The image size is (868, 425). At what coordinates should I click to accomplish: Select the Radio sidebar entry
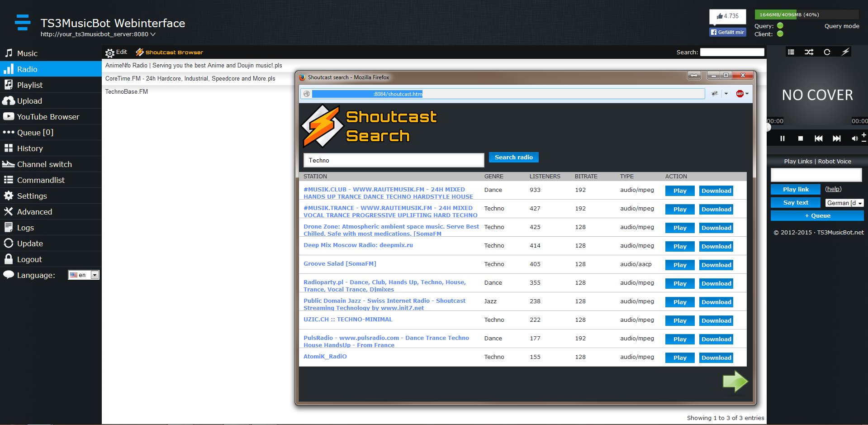[51, 69]
